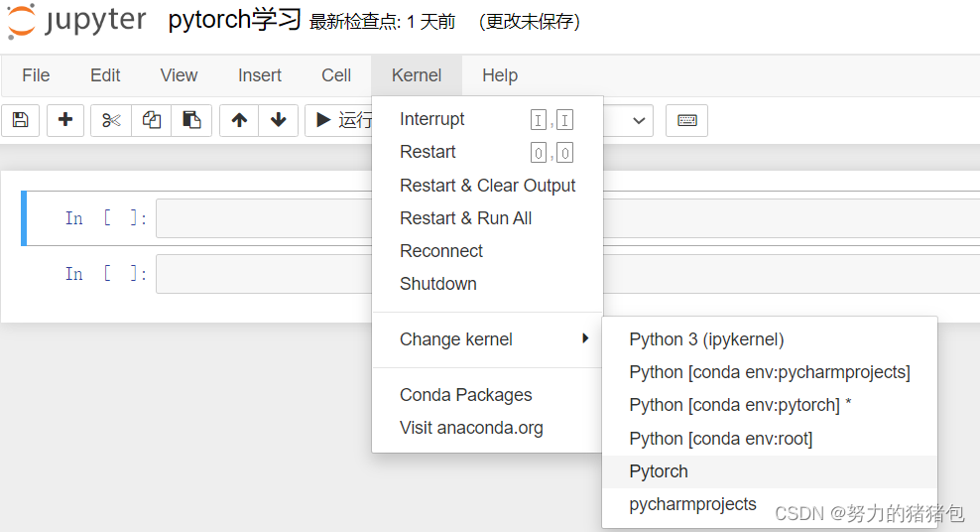Select Restart & Clear Output
The height and width of the screenshot is (532, 980).
coord(487,186)
